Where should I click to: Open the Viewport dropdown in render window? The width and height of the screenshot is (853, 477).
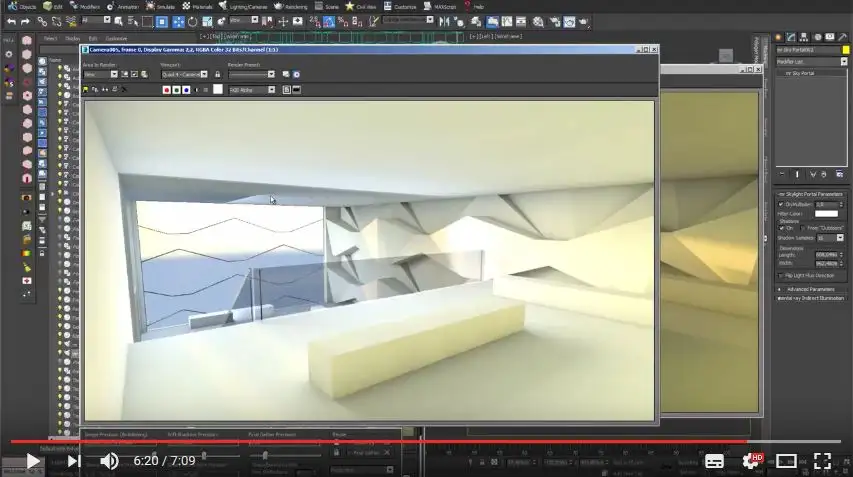(x=184, y=75)
